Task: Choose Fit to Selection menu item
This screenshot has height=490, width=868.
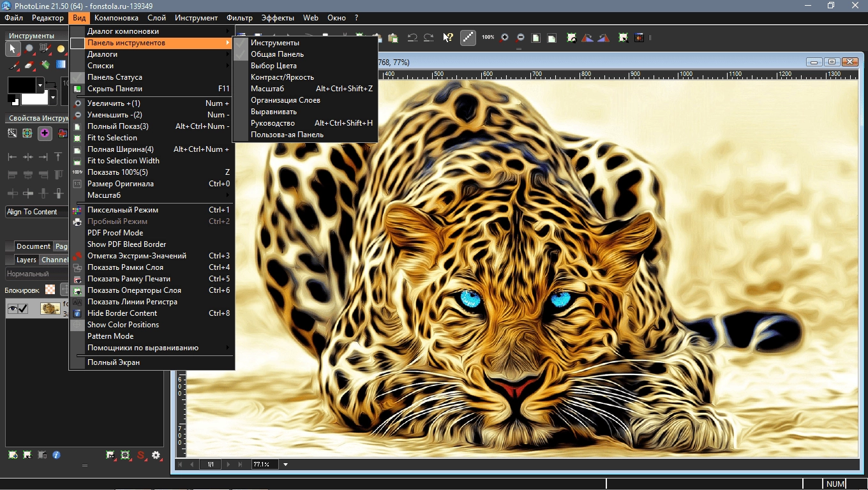Action: pos(152,138)
